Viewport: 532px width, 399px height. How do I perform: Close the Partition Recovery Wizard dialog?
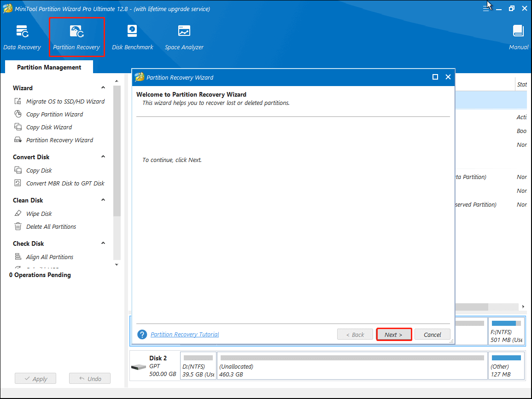tap(448, 77)
